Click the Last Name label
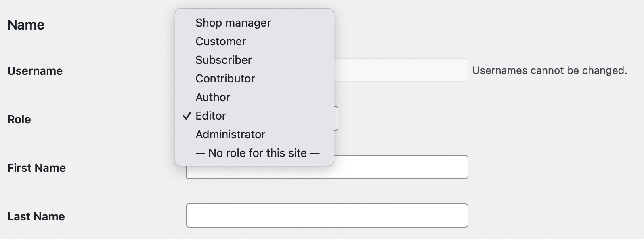Image resolution: width=644 pixels, height=239 pixels. [36, 216]
